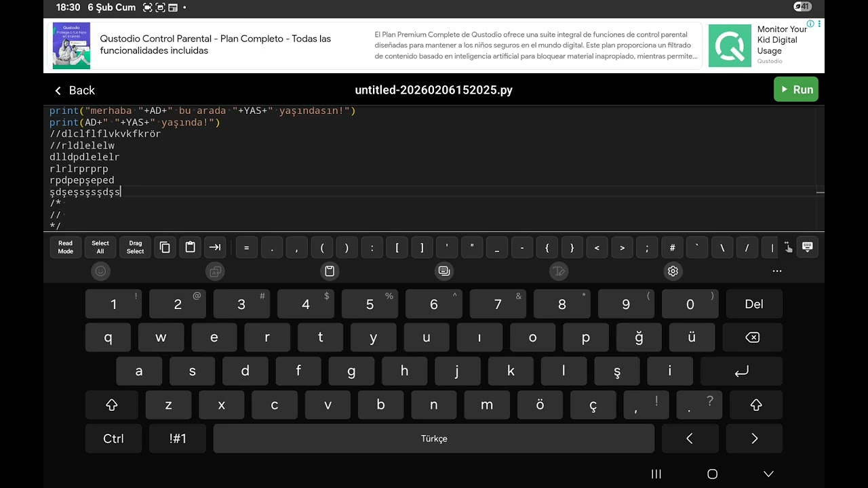Move the cursor left with the arrow key
Image resolution: width=868 pixels, height=488 pixels.
click(690, 439)
